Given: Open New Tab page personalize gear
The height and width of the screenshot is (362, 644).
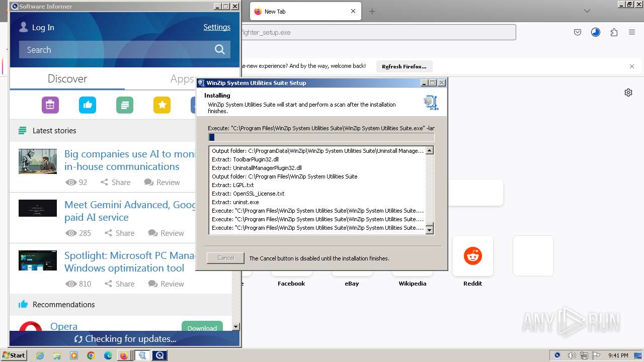Looking at the screenshot, I should pyautogui.click(x=628, y=93).
